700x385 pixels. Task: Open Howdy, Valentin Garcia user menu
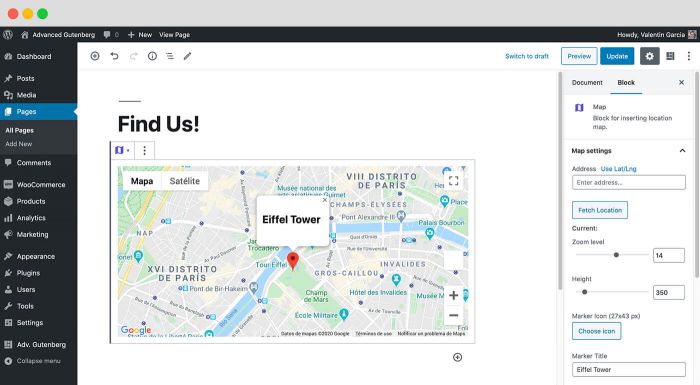(656, 34)
